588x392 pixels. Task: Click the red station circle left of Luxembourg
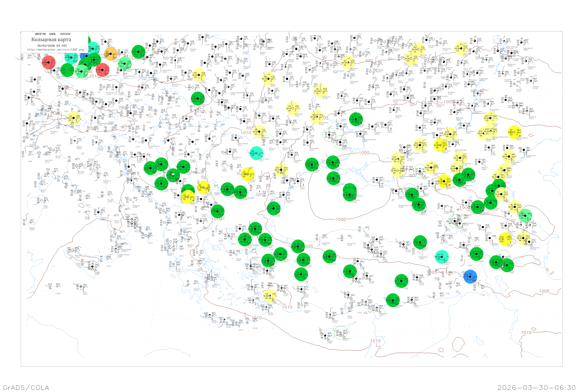[49, 63]
